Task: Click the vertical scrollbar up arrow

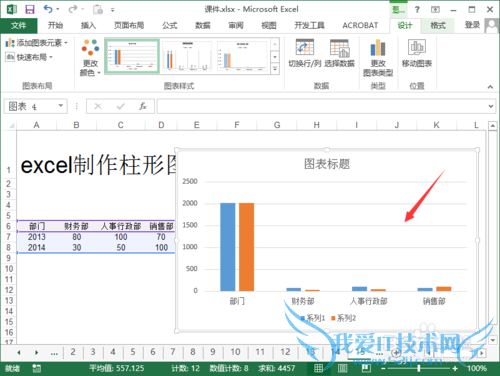Action: [493, 126]
